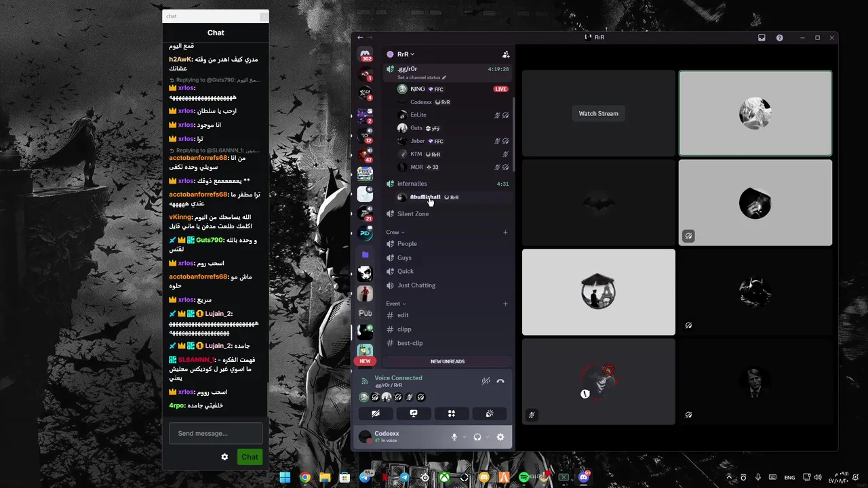Click Watch Stream button
The width and height of the screenshot is (868, 488).
[x=598, y=114]
